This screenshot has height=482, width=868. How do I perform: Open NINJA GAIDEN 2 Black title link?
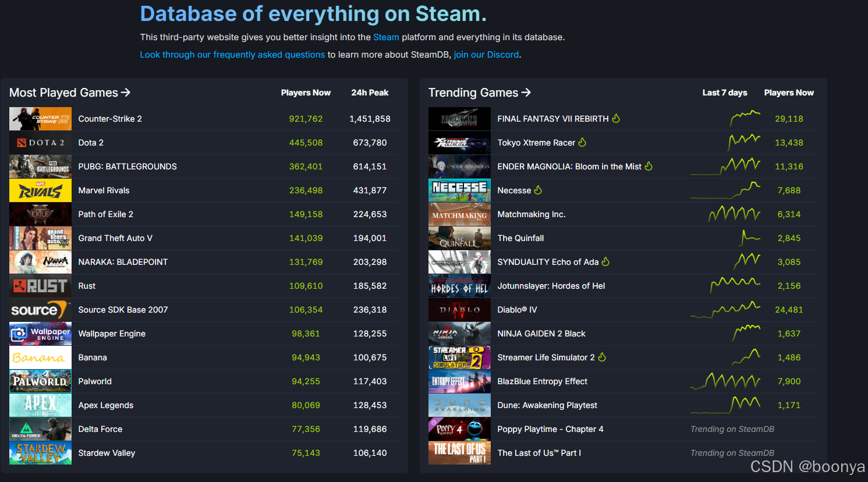click(541, 334)
